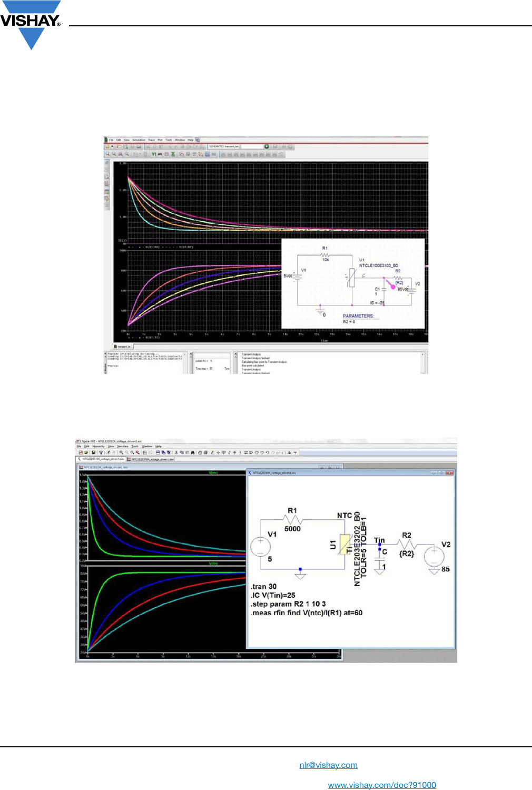532x790 pixels.
Task: Click the NTC thermistor U1 symbol in LTspice
Action: pyautogui.click(x=345, y=545)
